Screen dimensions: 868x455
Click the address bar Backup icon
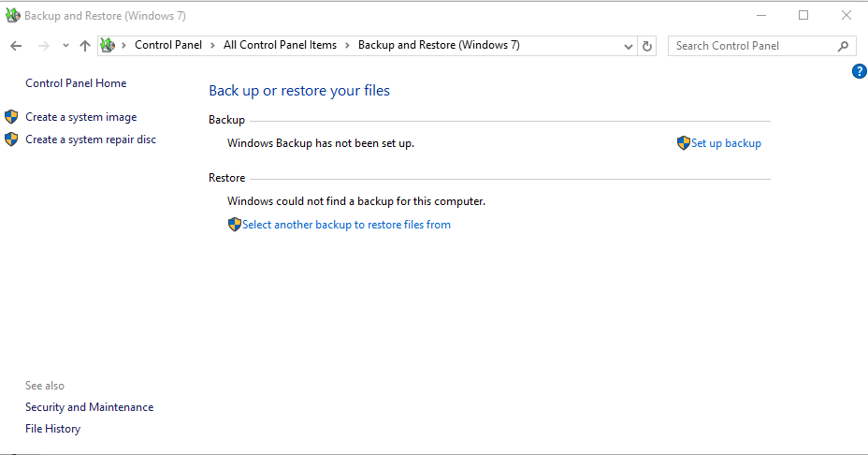point(108,46)
